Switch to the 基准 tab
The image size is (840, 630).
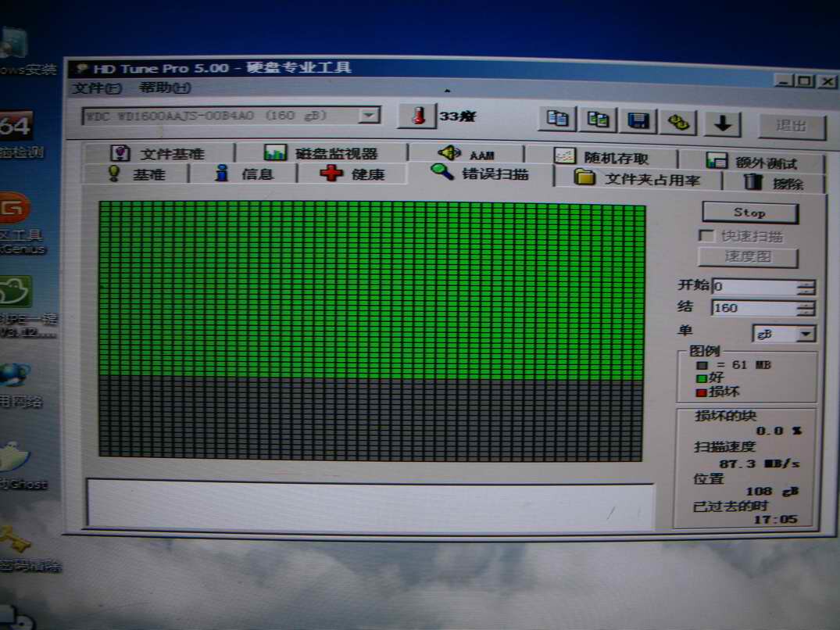[137, 174]
